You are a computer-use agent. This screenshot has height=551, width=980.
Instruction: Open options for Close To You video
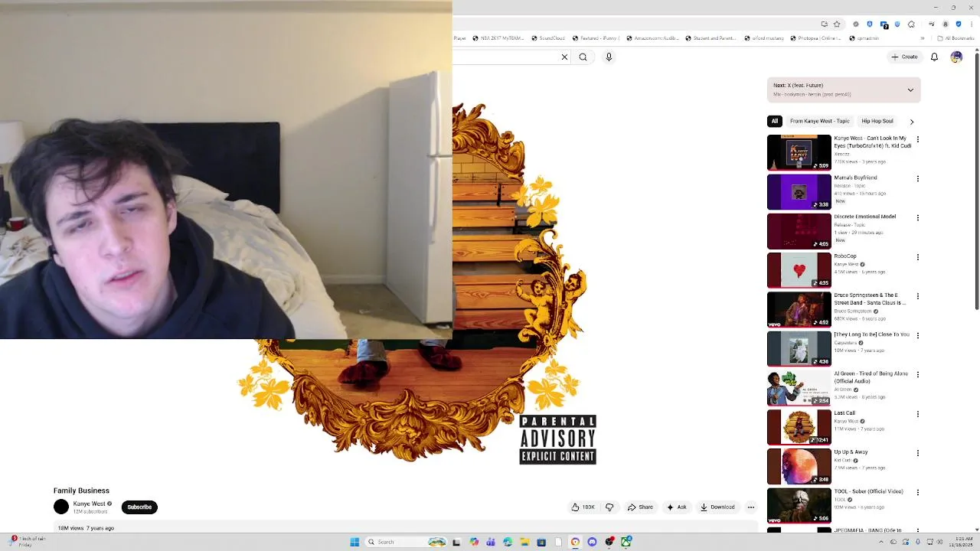(x=917, y=335)
